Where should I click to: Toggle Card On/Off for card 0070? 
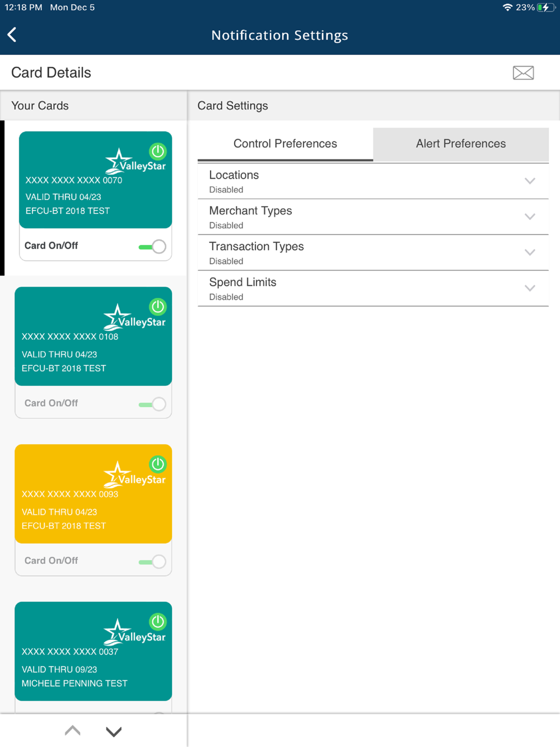pyautogui.click(x=152, y=246)
